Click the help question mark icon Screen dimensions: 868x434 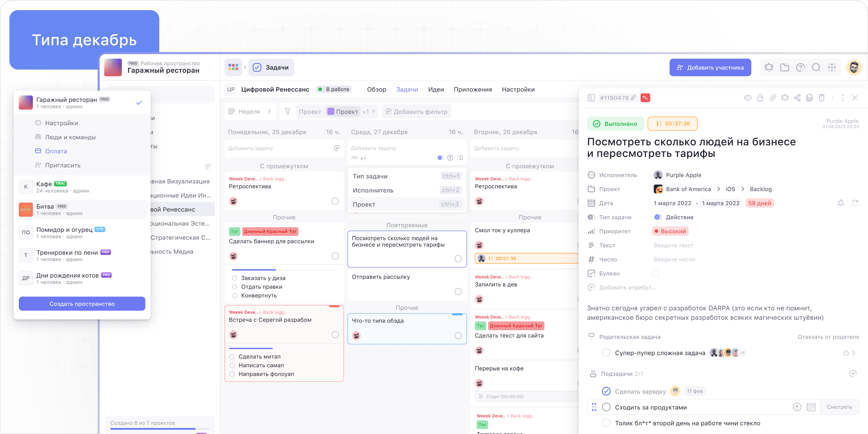pos(800,67)
